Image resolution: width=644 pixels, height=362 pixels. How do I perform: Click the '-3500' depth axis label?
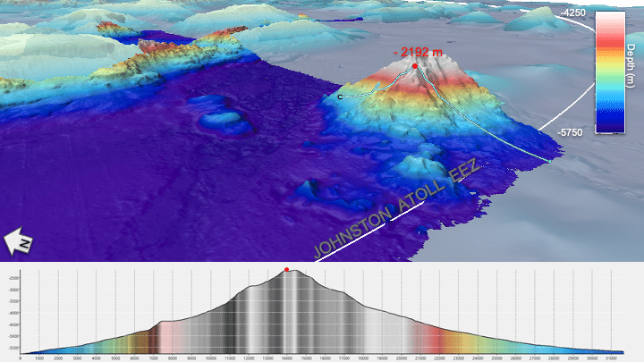[13, 301]
